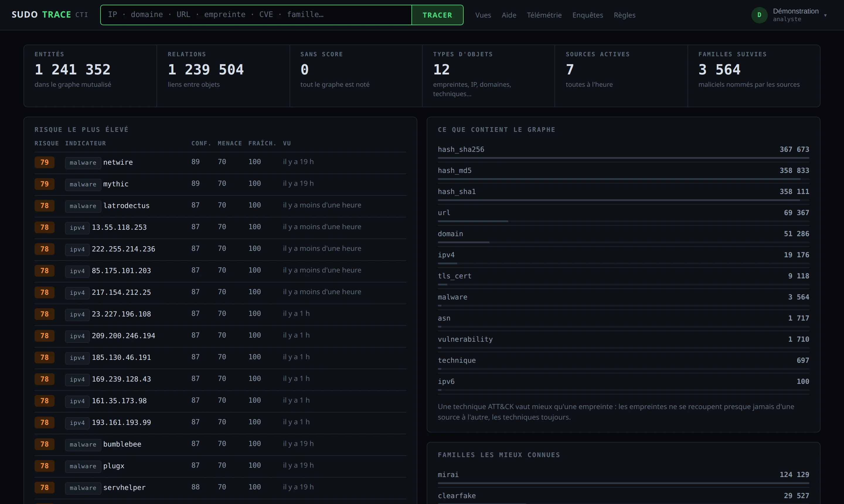Click the VU column header
The height and width of the screenshot is (504, 844).
[x=287, y=143]
